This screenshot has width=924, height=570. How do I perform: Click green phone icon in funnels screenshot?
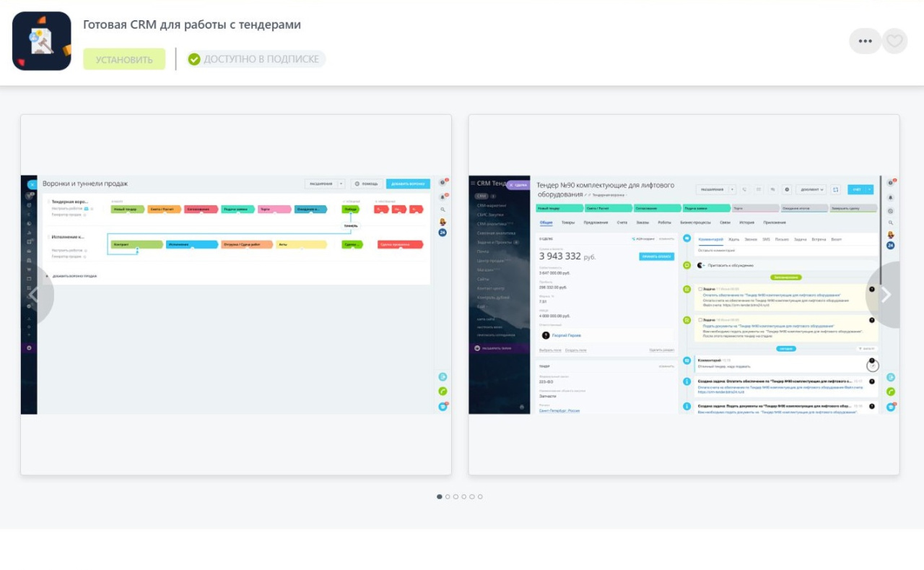click(443, 392)
